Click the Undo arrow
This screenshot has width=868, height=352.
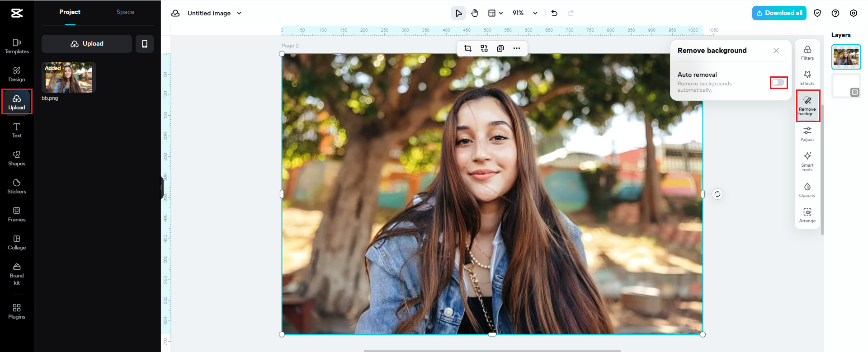[x=554, y=13]
